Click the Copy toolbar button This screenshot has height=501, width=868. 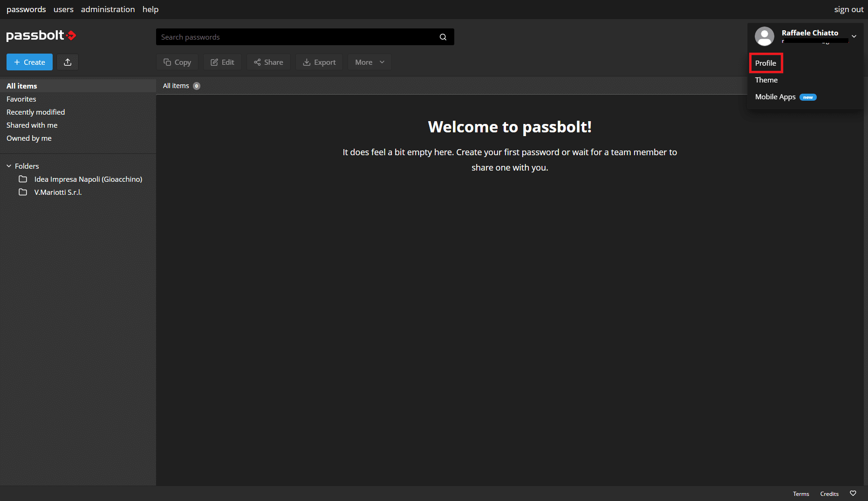[x=177, y=62]
